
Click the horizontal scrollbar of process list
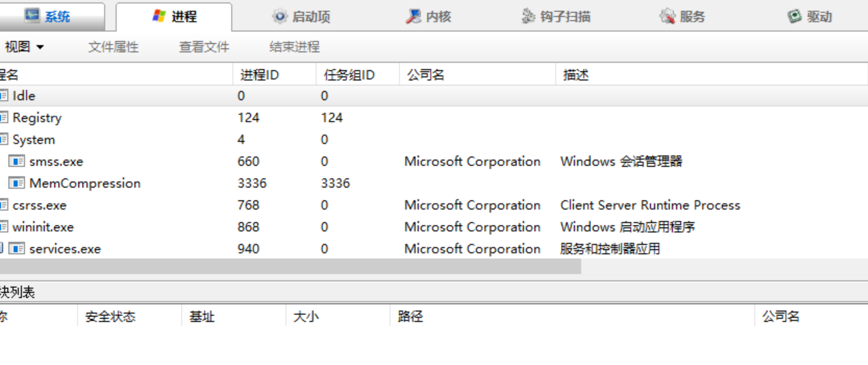click(x=290, y=267)
